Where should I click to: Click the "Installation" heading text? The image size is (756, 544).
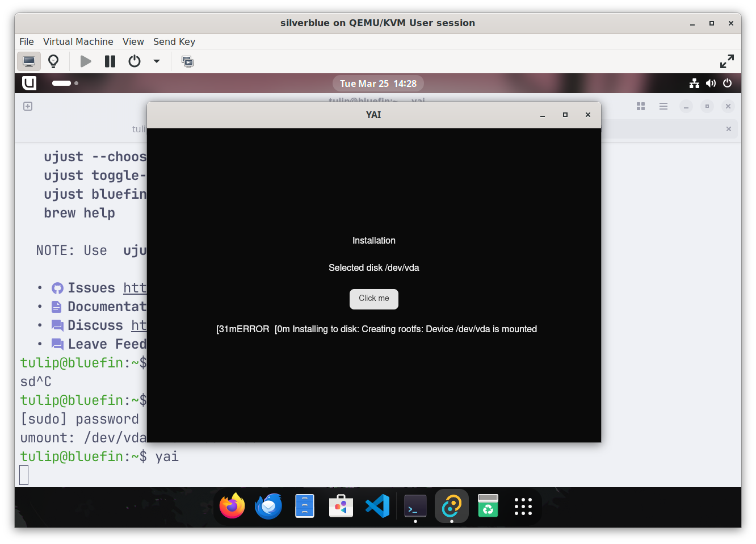pyautogui.click(x=374, y=241)
